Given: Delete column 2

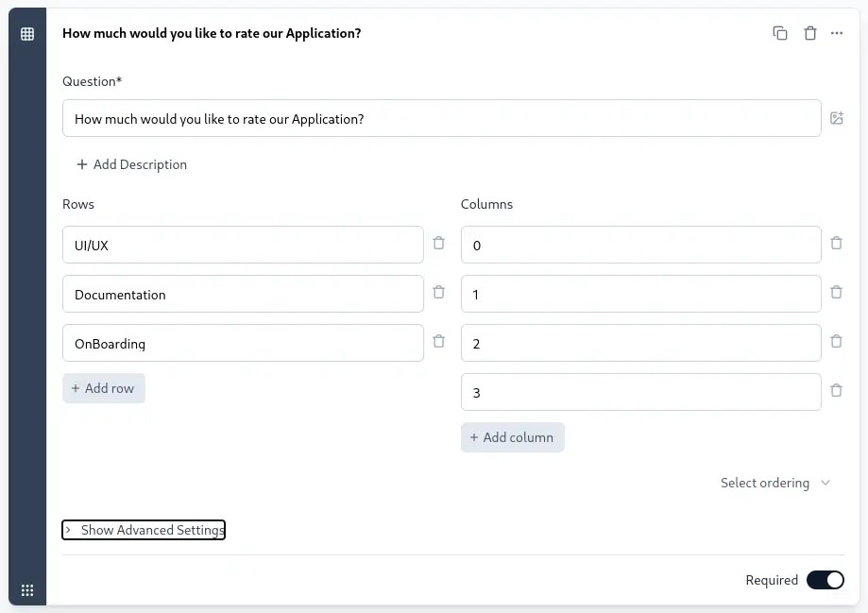Looking at the screenshot, I should coord(836,341).
